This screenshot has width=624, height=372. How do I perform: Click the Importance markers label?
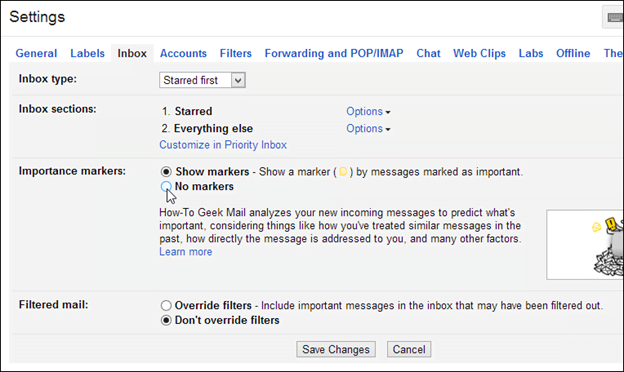(x=72, y=171)
